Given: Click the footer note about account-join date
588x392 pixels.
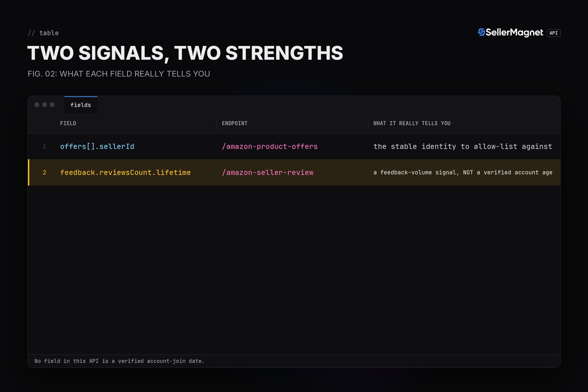Looking at the screenshot, I should click(119, 361).
